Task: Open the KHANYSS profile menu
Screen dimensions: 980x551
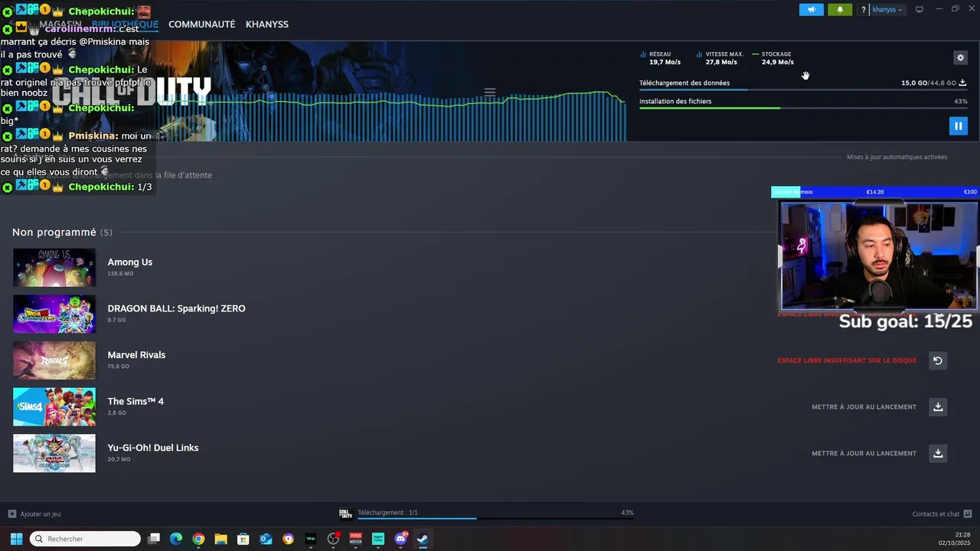Action: click(266, 24)
